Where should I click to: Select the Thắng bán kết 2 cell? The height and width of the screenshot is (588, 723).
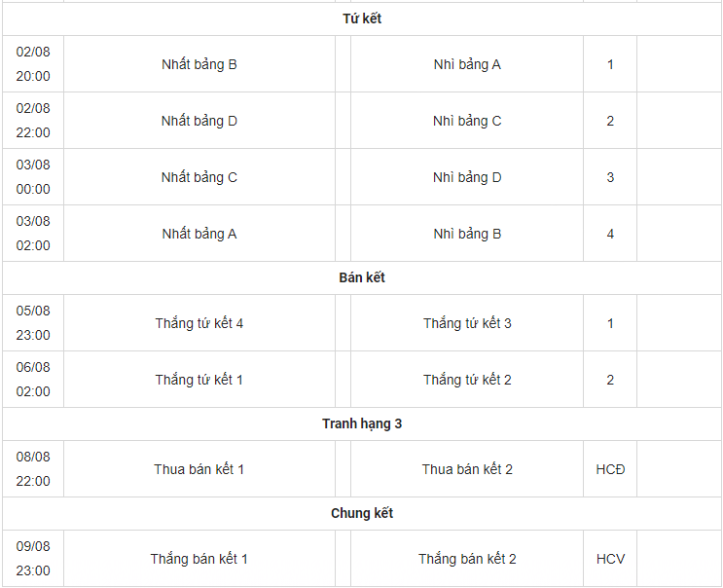point(467,559)
